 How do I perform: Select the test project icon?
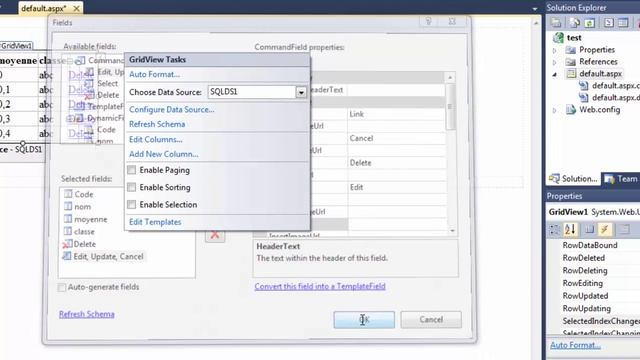[558, 38]
